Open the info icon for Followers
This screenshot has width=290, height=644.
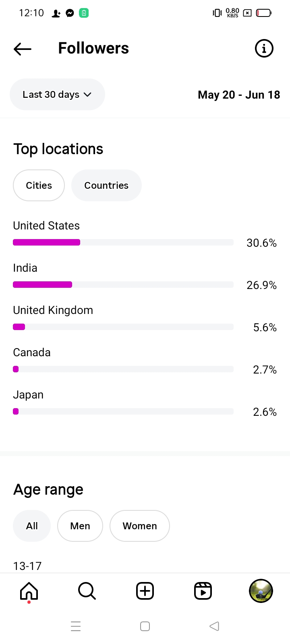pyautogui.click(x=264, y=49)
